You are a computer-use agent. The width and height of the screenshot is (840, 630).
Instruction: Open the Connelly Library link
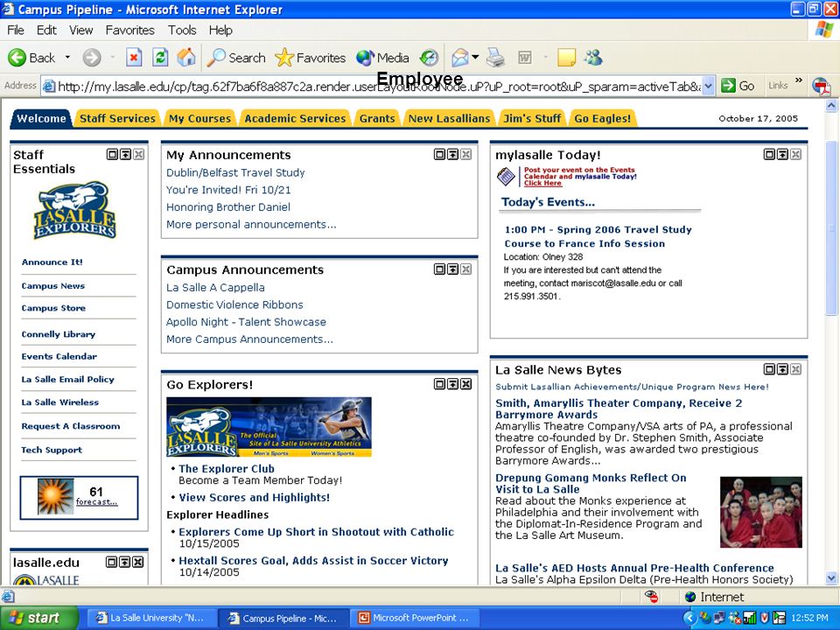point(59,334)
